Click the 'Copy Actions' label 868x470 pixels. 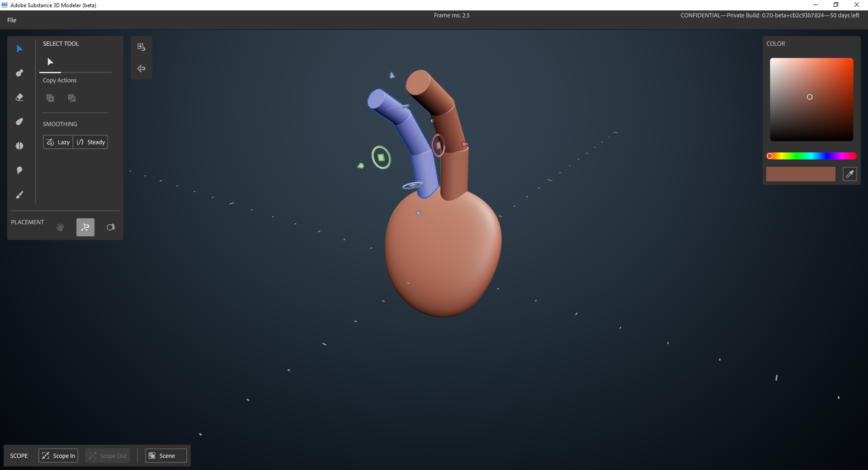(60, 80)
